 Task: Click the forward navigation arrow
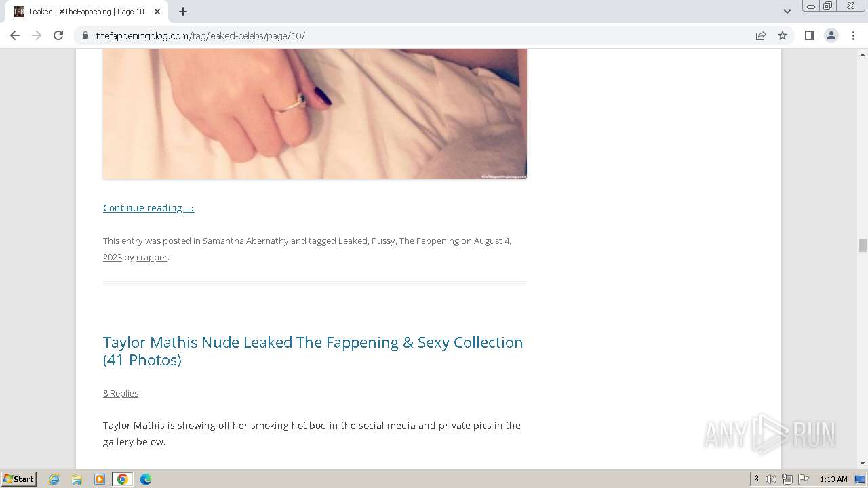point(37,35)
